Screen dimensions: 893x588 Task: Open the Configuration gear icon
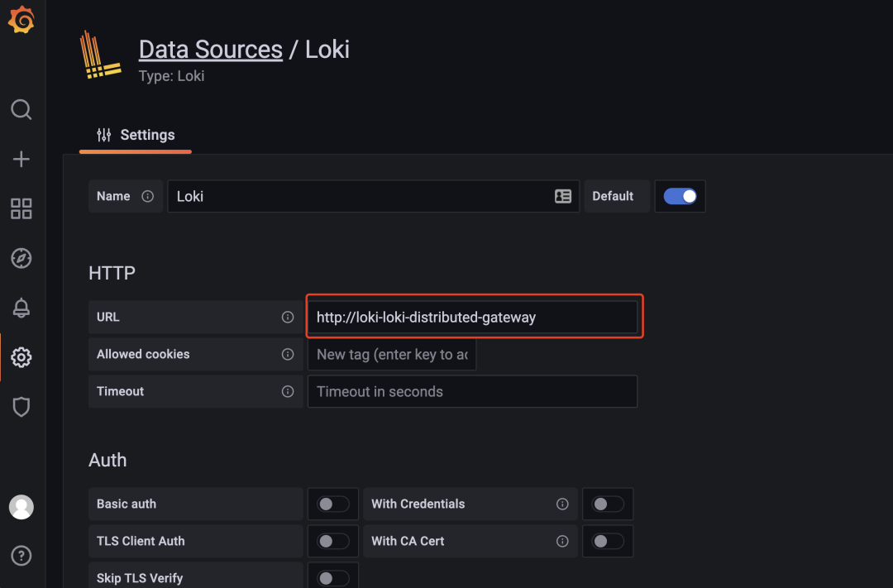click(21, 357)
